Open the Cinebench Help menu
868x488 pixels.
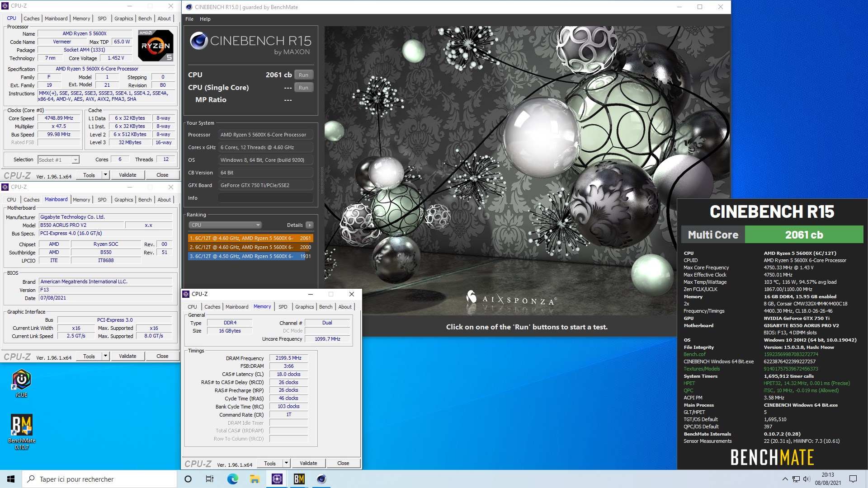tap(205, 19)
